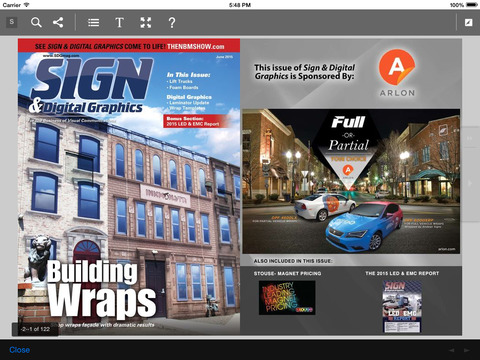Open the Stouse magnet pricing thumbnail
480x360 pixels.
(287, 298)
